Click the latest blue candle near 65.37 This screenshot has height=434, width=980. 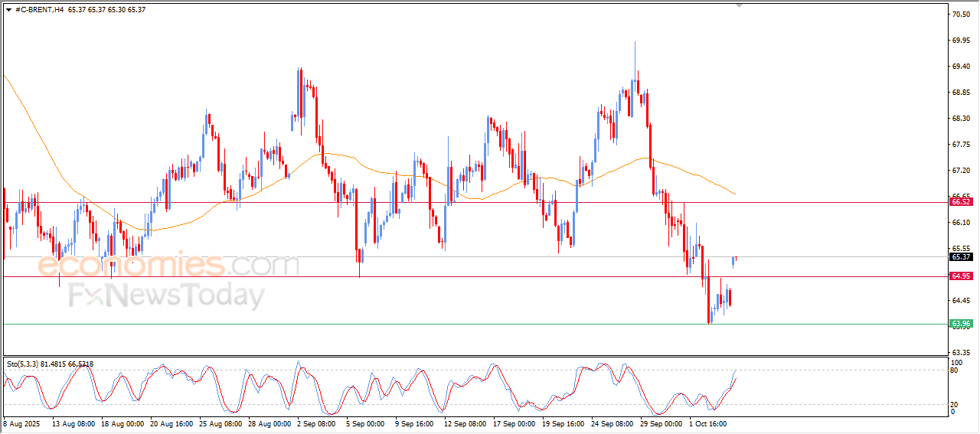(x=733, y=262)
